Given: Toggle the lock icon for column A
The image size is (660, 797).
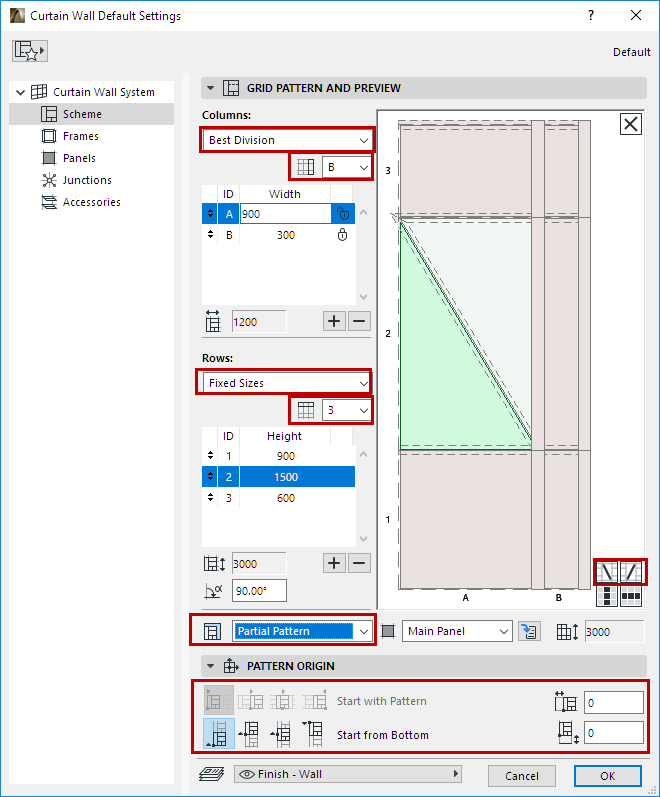Looking at the screenshot, I should [343, 214].
